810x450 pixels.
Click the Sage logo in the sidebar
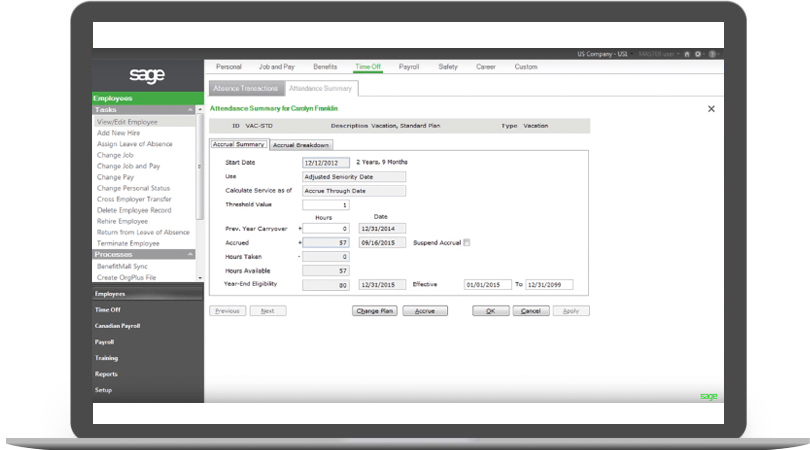147,75
